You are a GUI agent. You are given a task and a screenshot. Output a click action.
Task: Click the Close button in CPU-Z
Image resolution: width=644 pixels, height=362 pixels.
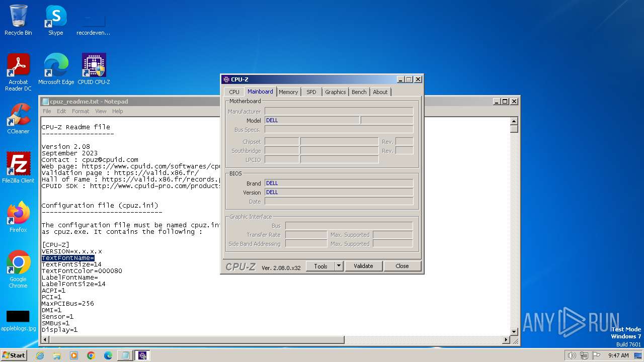402,266
